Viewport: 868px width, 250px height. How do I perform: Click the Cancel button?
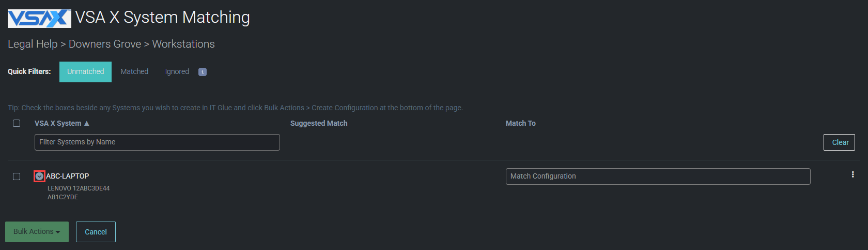(96, 232)
